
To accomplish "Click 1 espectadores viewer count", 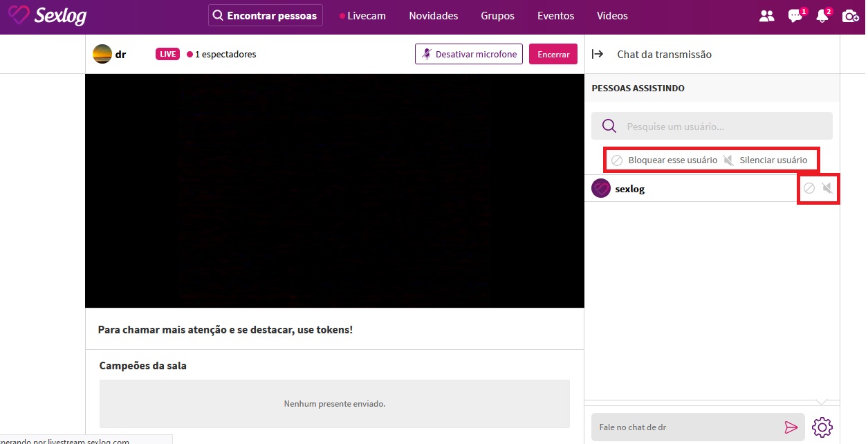I will pyautogui.click(x=221, y=54).
